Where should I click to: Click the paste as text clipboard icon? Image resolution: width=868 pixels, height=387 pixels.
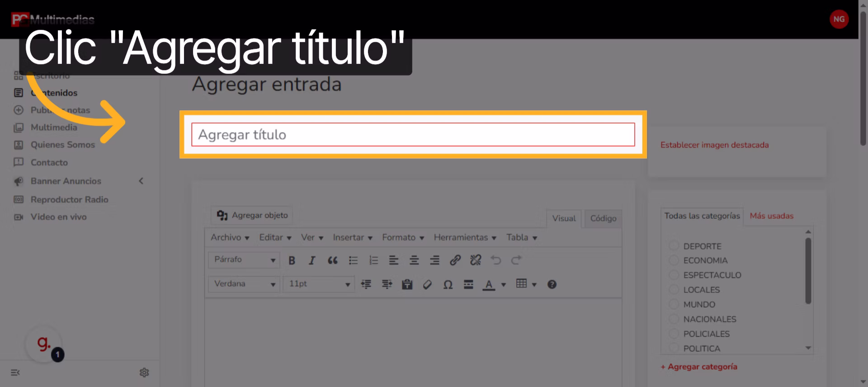[407, 284]
